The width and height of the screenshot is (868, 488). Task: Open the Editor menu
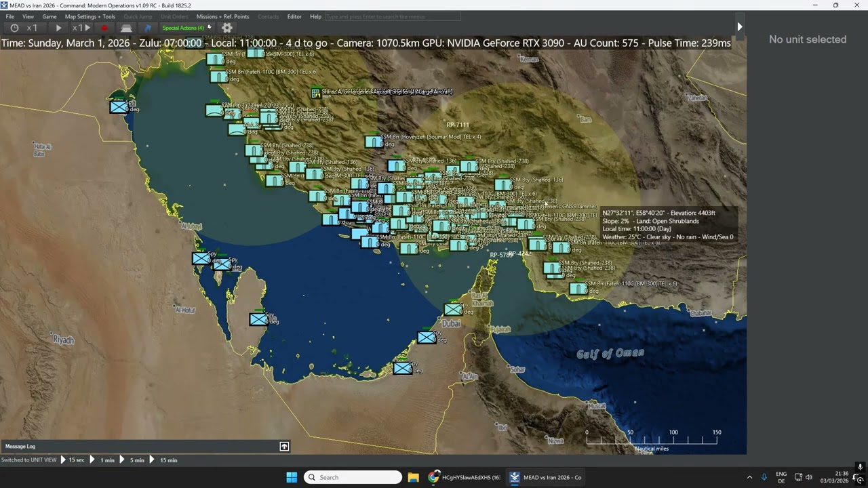coord(294,16)
